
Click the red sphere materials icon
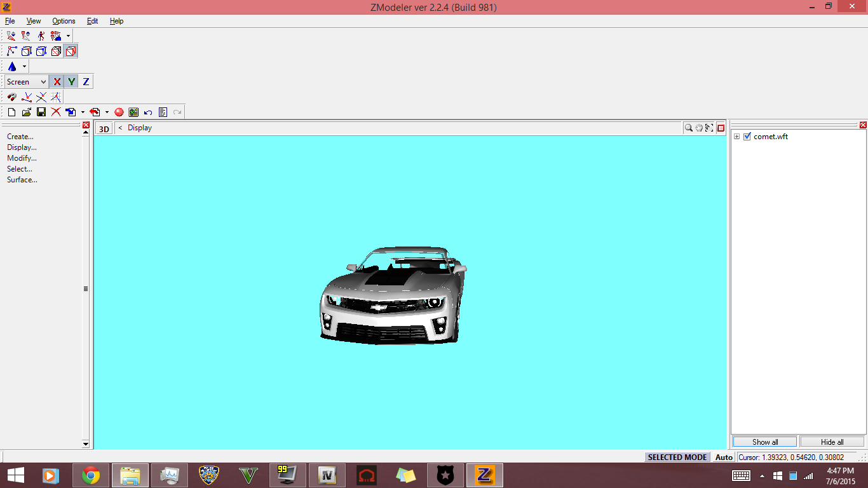click(119, 112)
